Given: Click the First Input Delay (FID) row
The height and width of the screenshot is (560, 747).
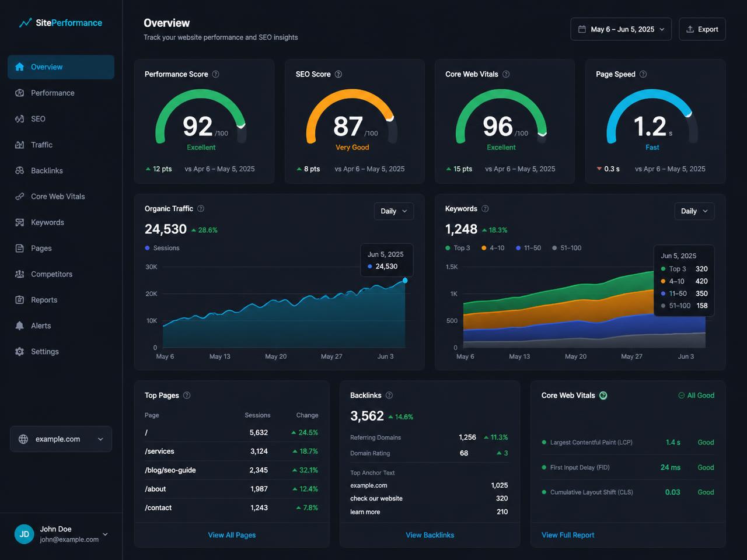Looking at the screenshot, I should click(628, 467).
